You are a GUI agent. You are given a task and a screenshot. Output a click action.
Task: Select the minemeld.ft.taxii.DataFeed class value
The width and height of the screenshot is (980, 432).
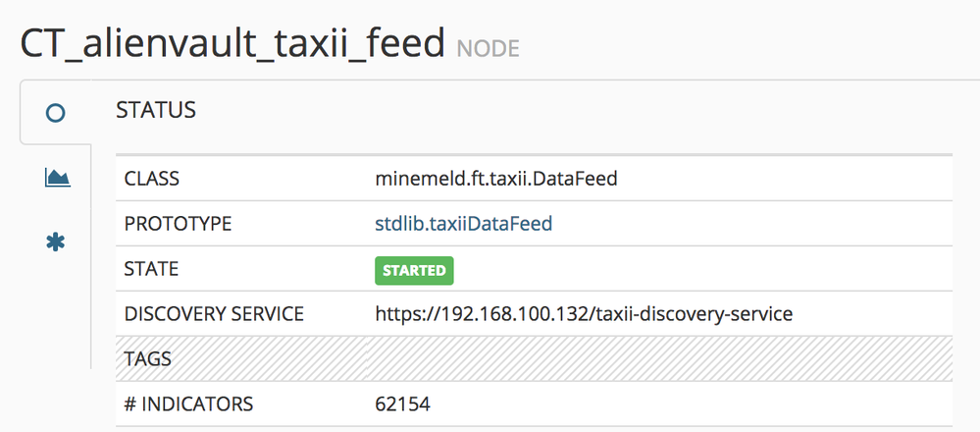pos(496,180)
